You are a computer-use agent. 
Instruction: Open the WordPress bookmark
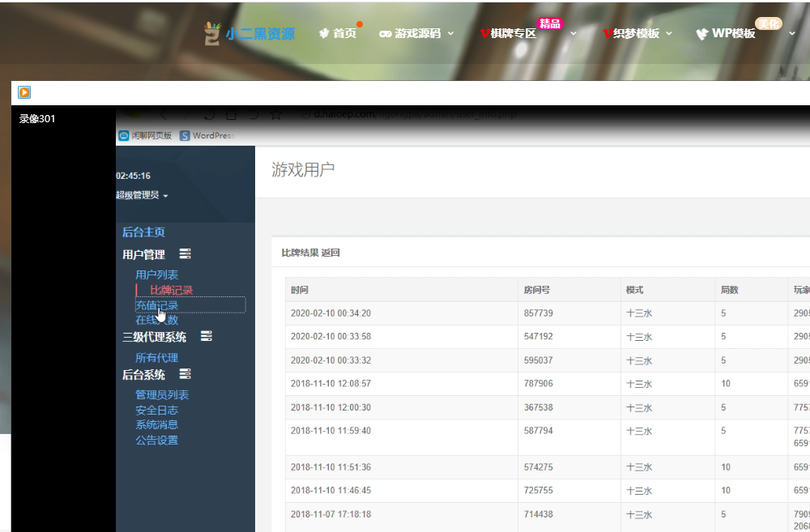(207, 135)
